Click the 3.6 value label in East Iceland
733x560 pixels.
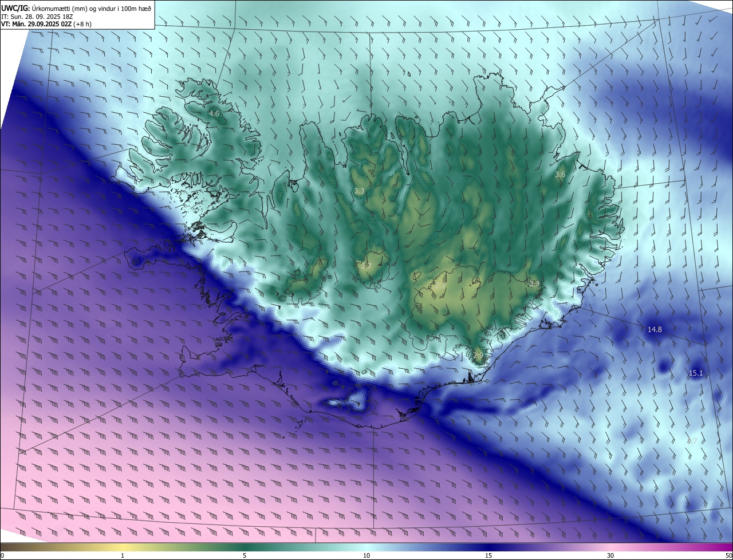(x=560, y=174)
